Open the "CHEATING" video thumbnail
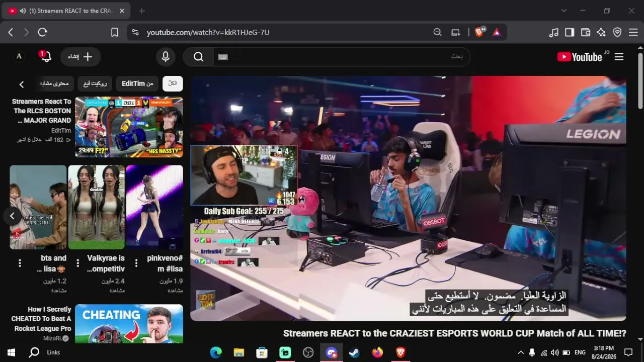 (129, 324)
